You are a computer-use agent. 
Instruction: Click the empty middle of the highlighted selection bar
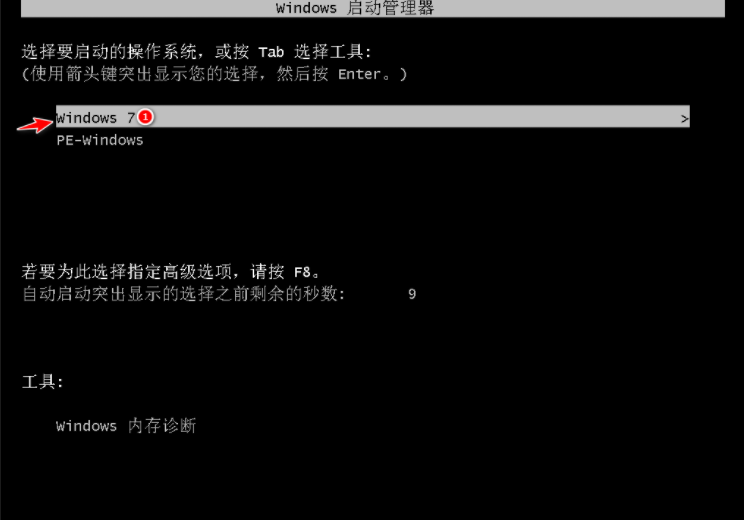418,117
